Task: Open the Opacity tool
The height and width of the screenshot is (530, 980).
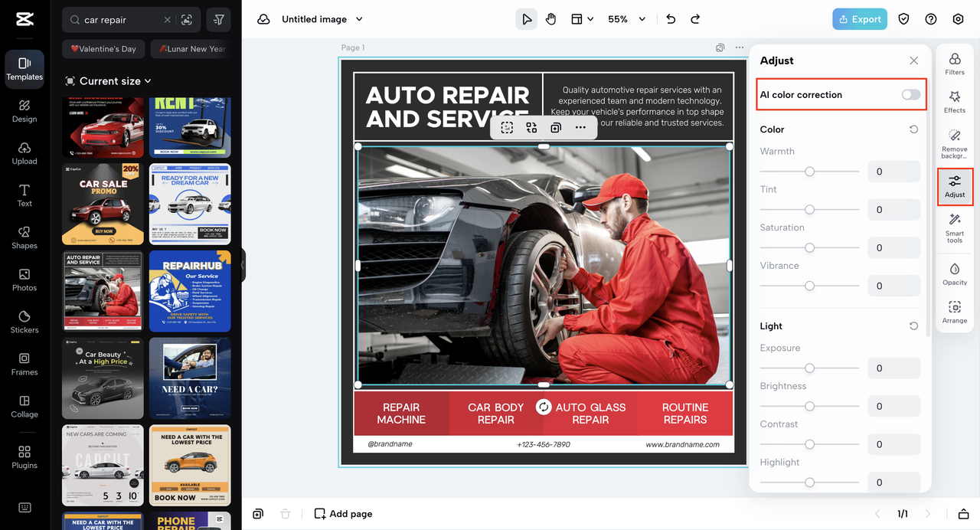Action: 955,274
